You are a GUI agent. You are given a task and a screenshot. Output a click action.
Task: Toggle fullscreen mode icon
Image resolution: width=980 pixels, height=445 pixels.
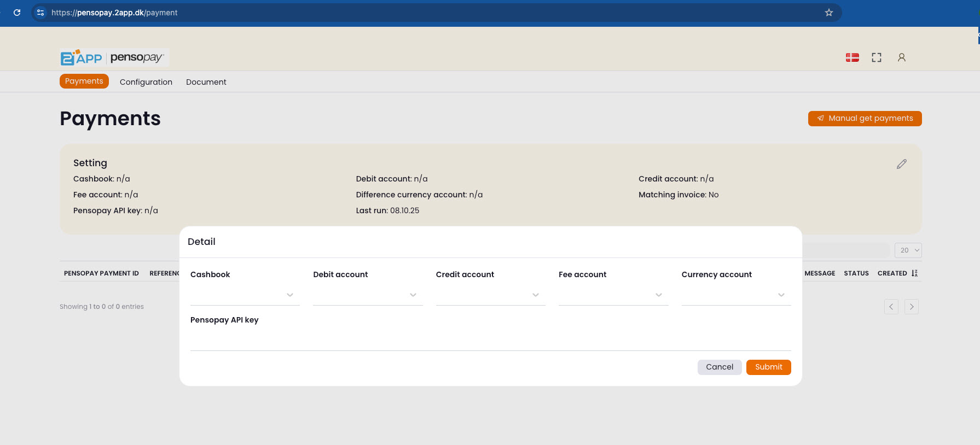pyautogui.click(x=877, y=57)
